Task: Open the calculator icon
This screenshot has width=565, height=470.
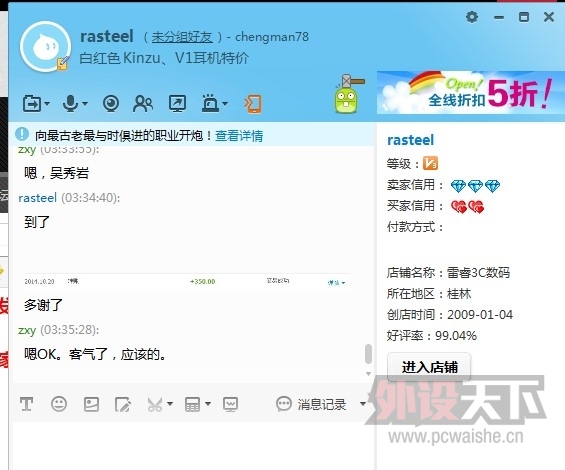Action: coord(192,404)
